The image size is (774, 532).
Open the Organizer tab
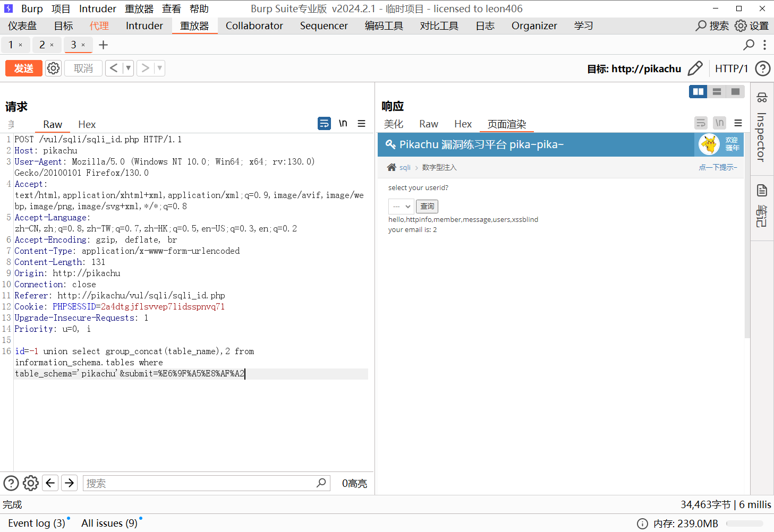click(534, 25)
